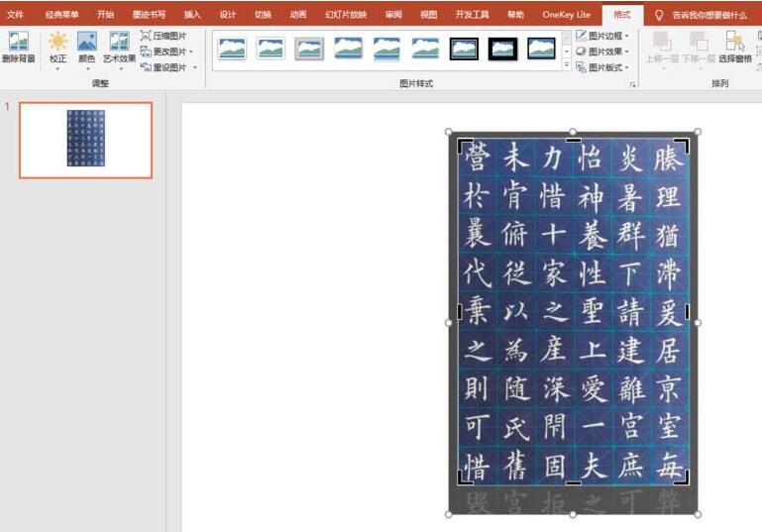Viewport: 762px width, 532px height.
Task: Open Picture Border (图片边框) options
Action: coord(602,36)
